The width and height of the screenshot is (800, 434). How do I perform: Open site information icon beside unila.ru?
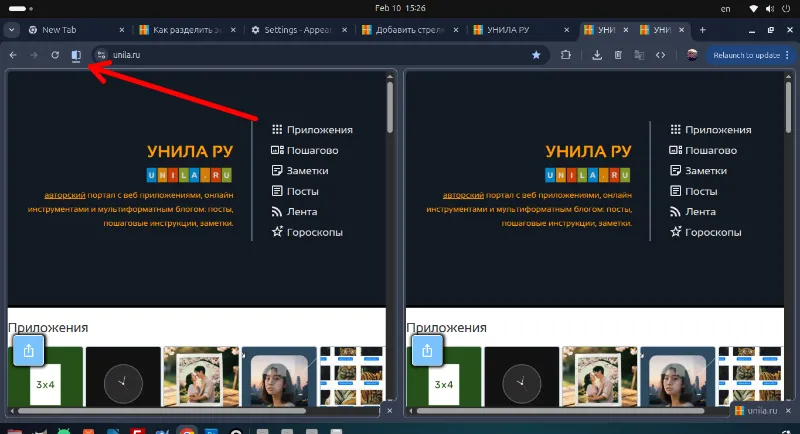102,55
